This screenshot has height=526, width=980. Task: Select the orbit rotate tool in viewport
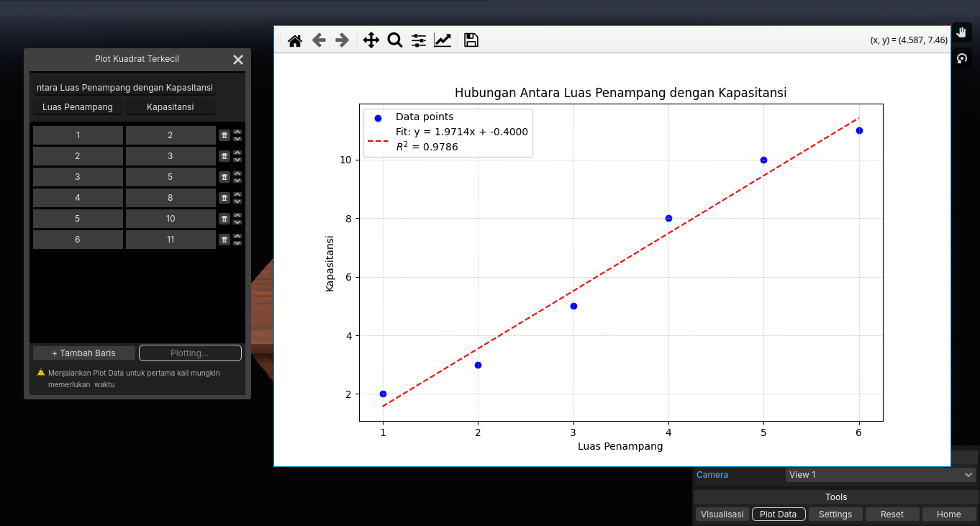tap(962, 58)
